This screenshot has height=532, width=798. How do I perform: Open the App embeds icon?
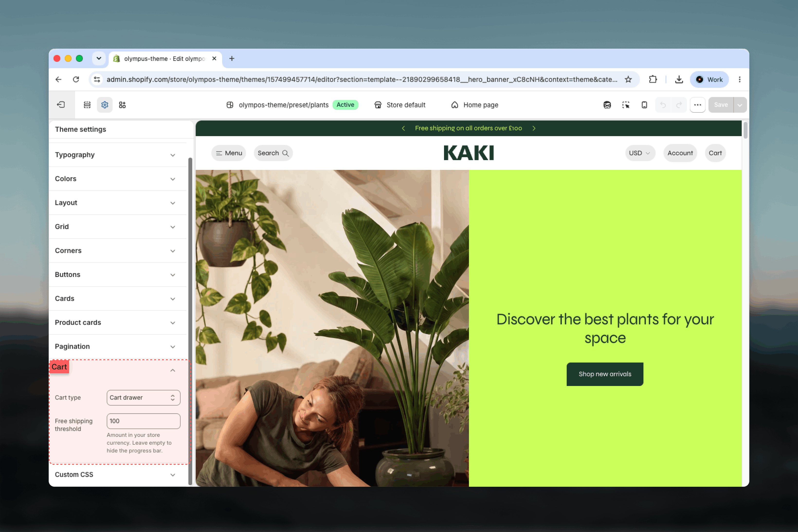[x=122, y=105]
